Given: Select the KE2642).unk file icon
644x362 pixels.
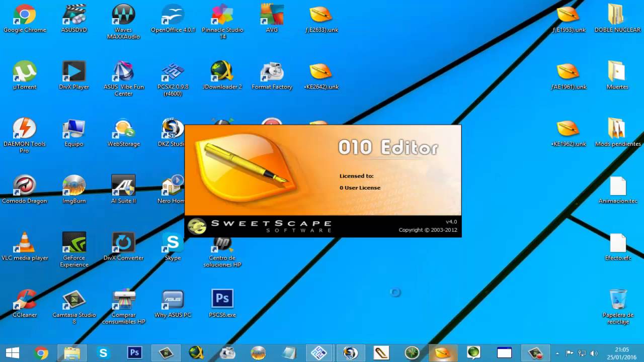Looking at the screenshot, I should click(x=321, y=75).
